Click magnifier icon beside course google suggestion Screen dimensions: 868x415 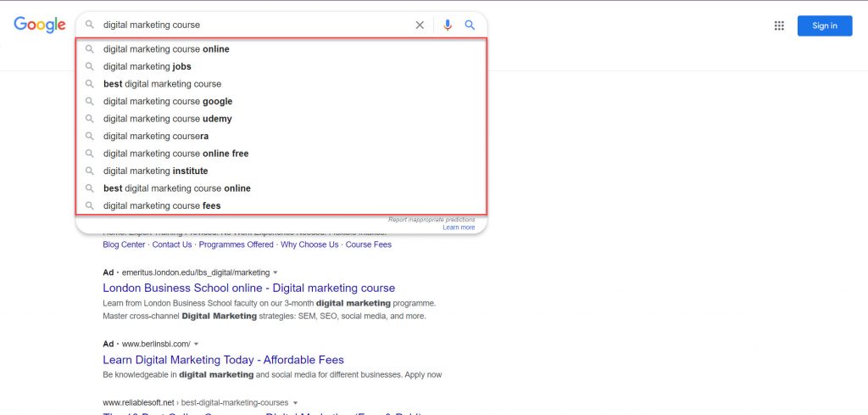[90, 101]
